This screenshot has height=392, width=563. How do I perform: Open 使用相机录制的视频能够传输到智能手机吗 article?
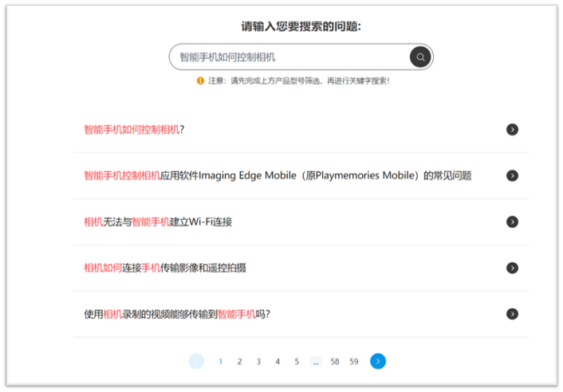[x=177, y=314]
